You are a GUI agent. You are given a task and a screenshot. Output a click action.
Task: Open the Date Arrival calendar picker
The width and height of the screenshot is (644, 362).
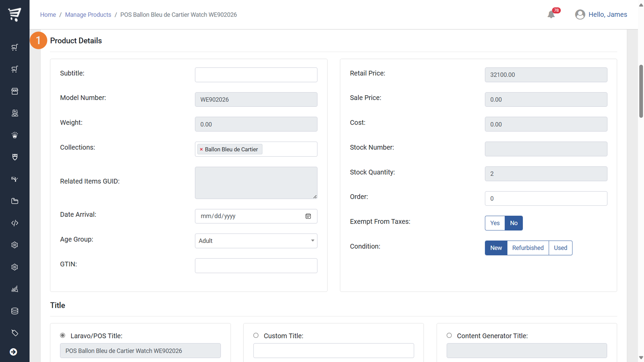(308, 216)
